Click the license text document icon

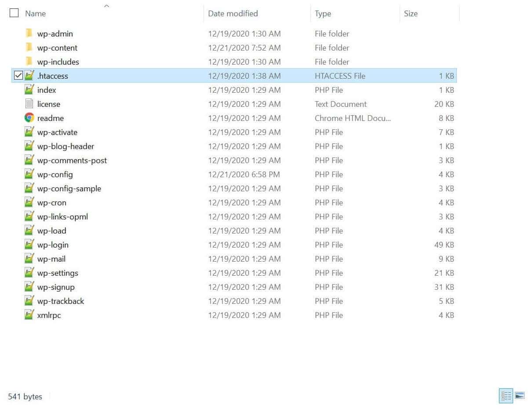29,104
